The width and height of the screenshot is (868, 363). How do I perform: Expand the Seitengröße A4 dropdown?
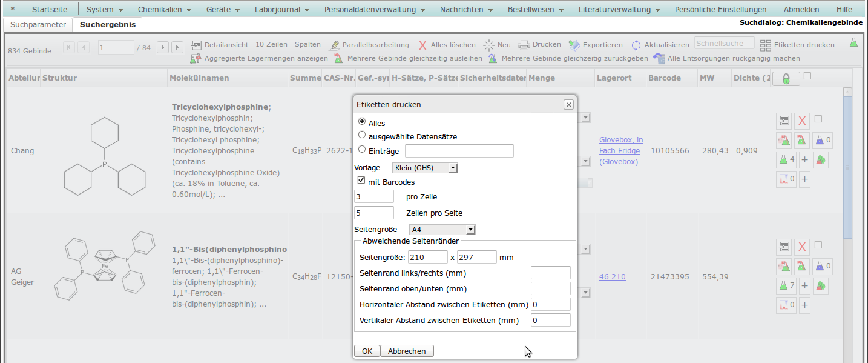click(x=442, y=230)
